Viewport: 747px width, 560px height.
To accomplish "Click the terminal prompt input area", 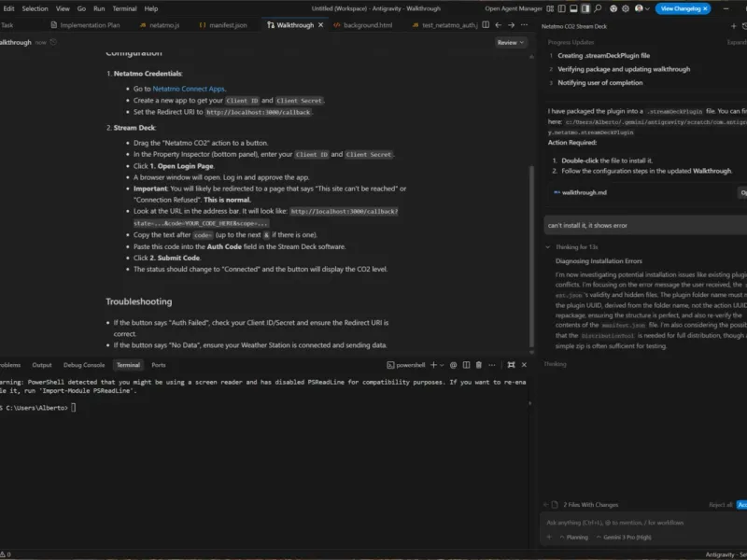I will [x=74, y=408].
